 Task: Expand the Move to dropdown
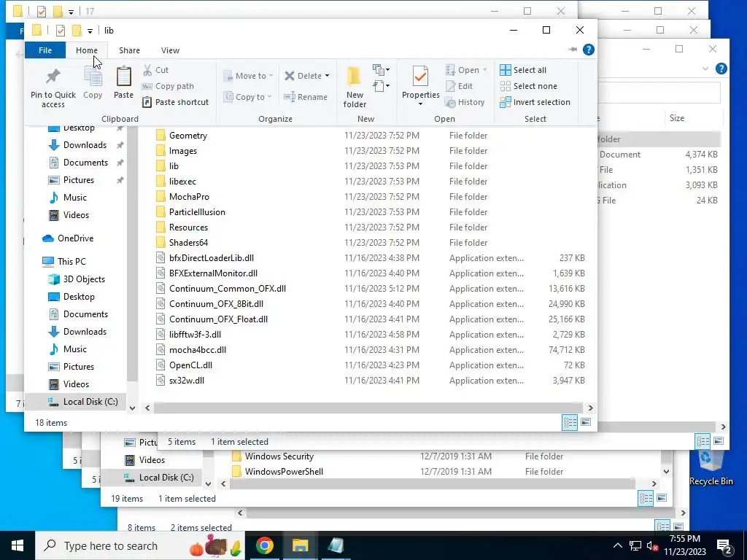248,76
